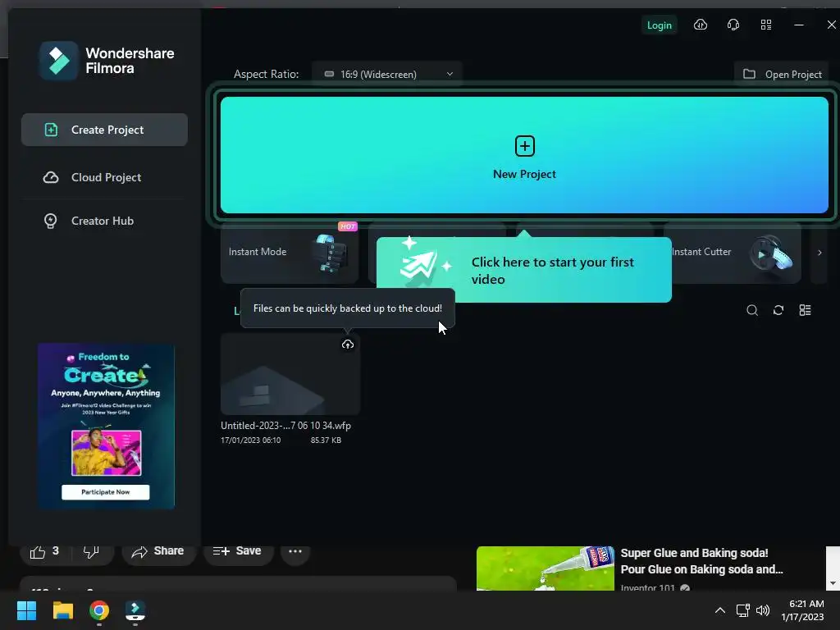The image size is (840, 630).
Task: Click the Filmora taskbar icon
Action: pyautogui.click(x=135, y=610)
